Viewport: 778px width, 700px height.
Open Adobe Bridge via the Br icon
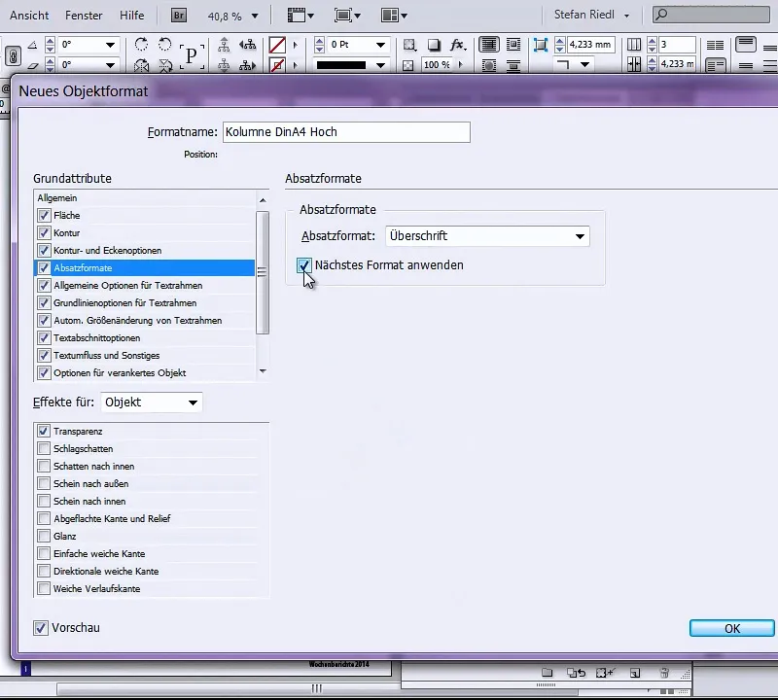(x=179, y=16)
